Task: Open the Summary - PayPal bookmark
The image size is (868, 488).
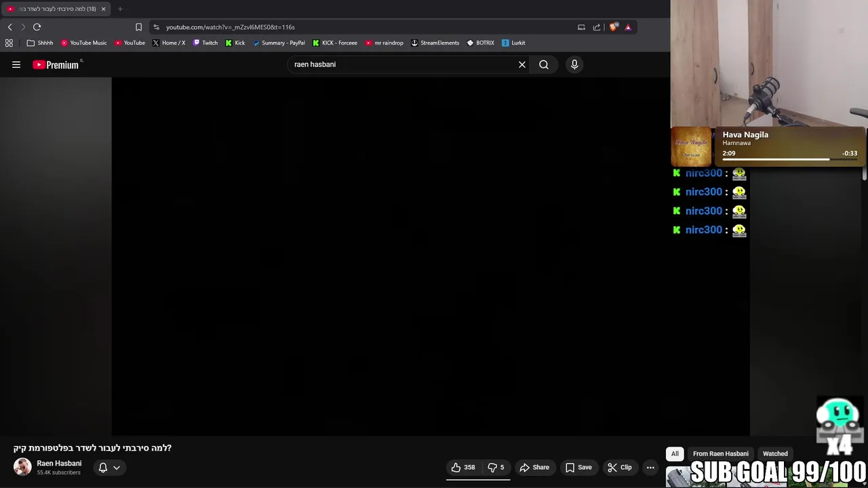Action: 279,43
